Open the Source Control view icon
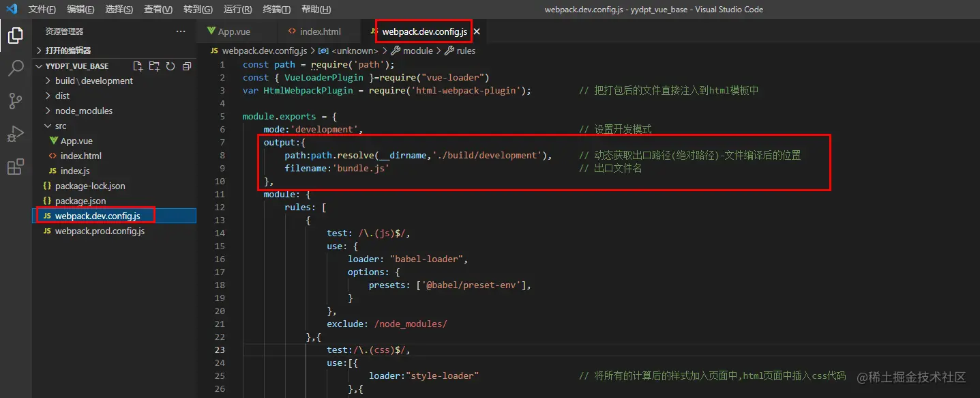The image size is (980, 398). click(15, 101)
